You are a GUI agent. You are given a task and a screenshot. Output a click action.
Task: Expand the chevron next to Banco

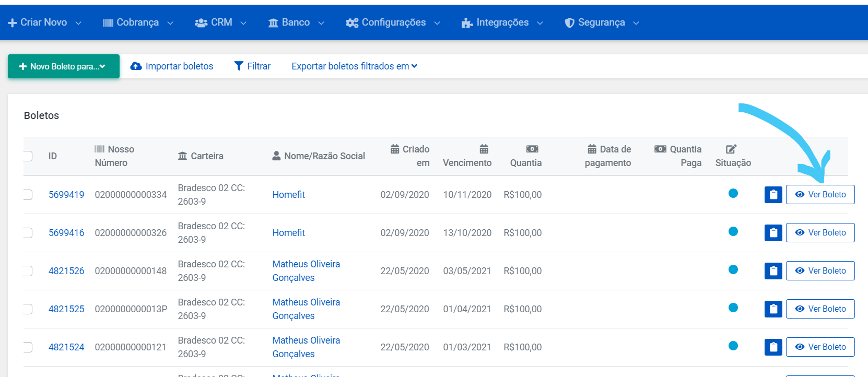(321, 23)
